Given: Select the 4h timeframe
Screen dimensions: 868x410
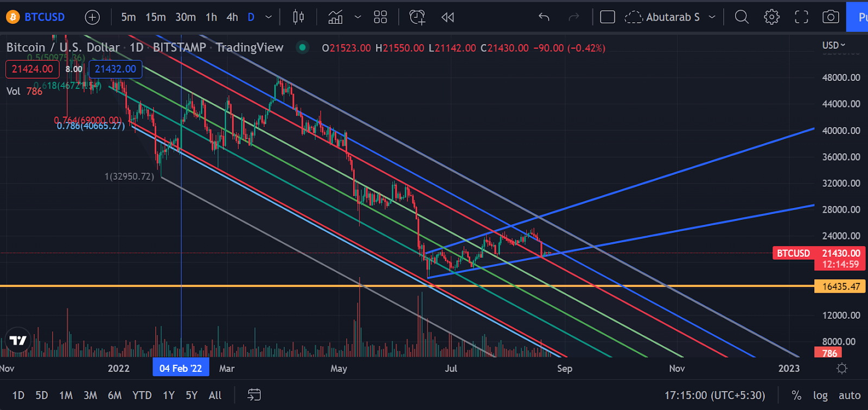Looking at the screenshot, I should click(232, 17).
